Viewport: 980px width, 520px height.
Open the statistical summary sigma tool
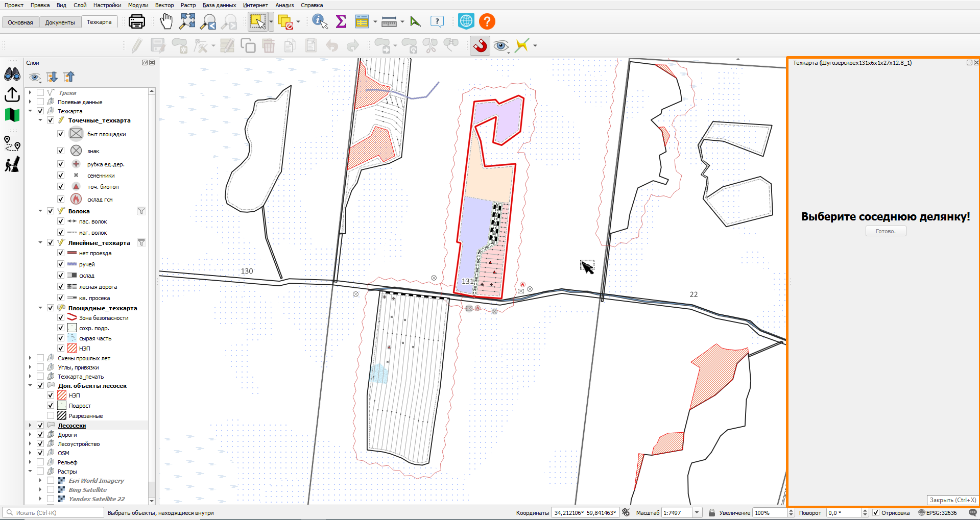[x=341, y=21]
